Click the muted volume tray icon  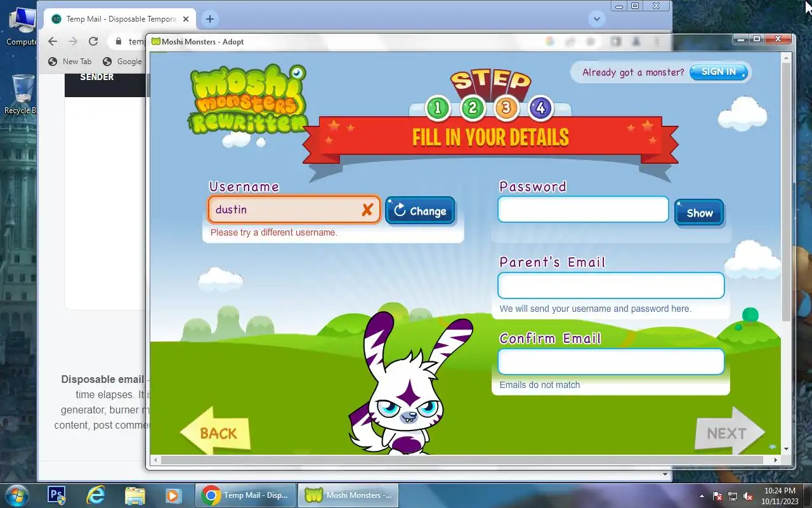[748, 496]
